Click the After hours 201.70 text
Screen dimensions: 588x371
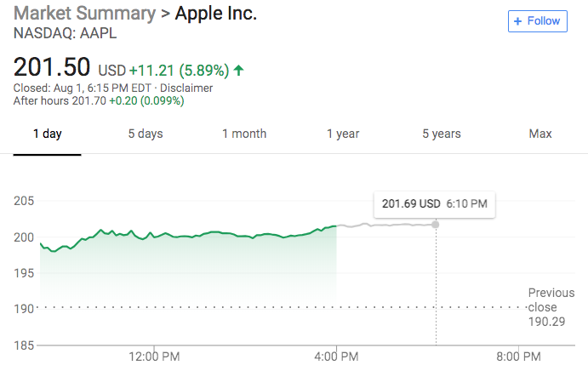60,101
